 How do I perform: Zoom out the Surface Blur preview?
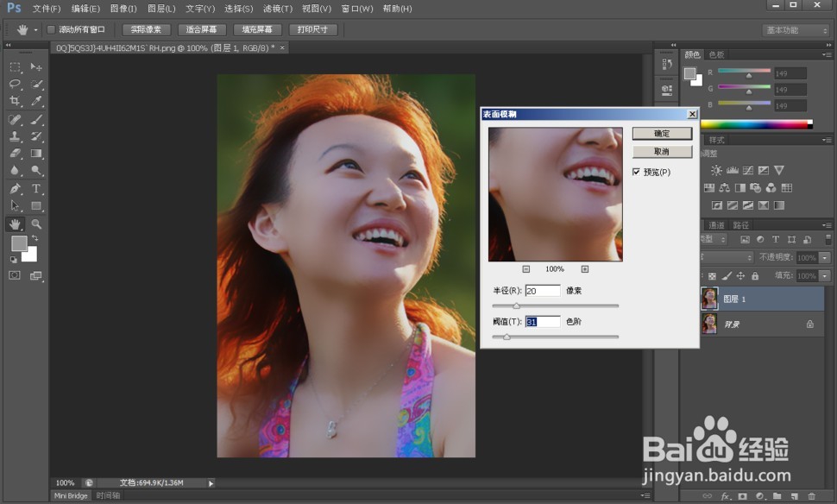[x=525, y=269]
